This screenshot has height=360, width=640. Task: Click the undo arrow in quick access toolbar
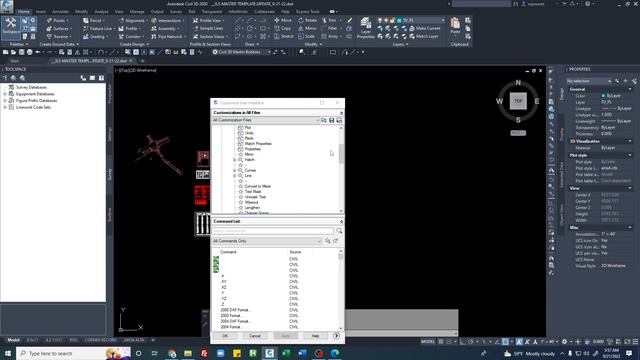38,52
